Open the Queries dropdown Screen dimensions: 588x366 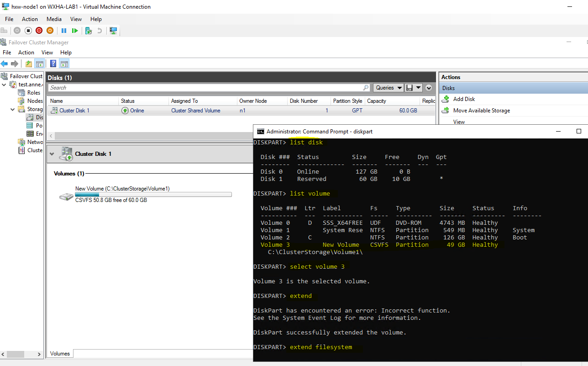388,88
